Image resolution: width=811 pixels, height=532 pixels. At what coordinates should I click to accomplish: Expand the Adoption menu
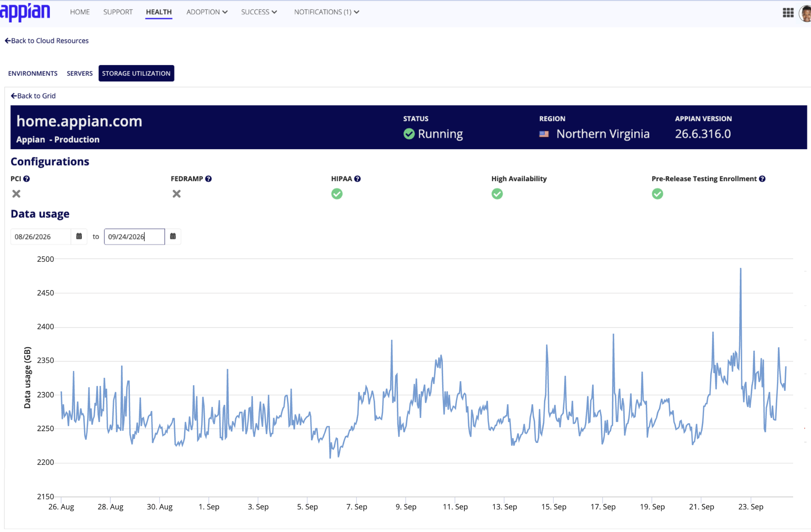click(x=207, y=12)
